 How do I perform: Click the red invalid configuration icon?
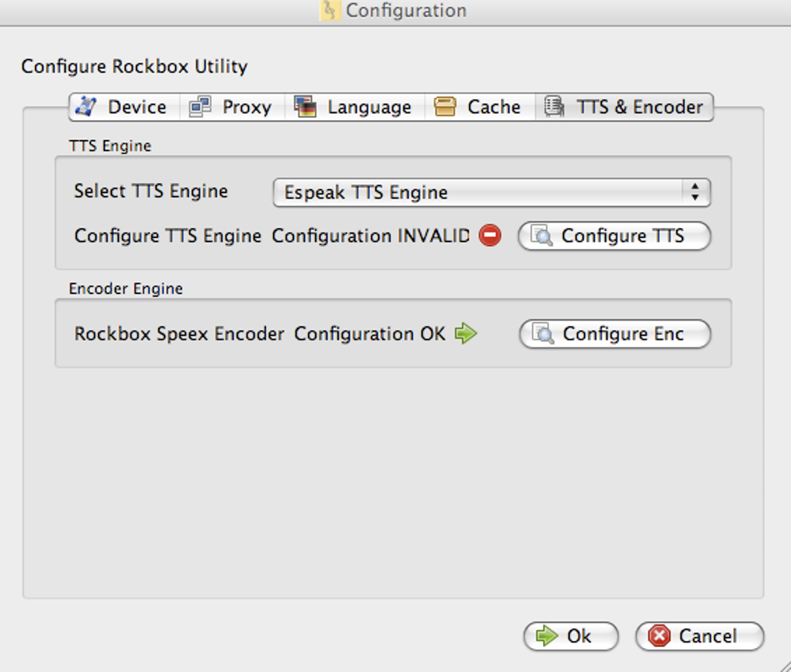point(490,236)
